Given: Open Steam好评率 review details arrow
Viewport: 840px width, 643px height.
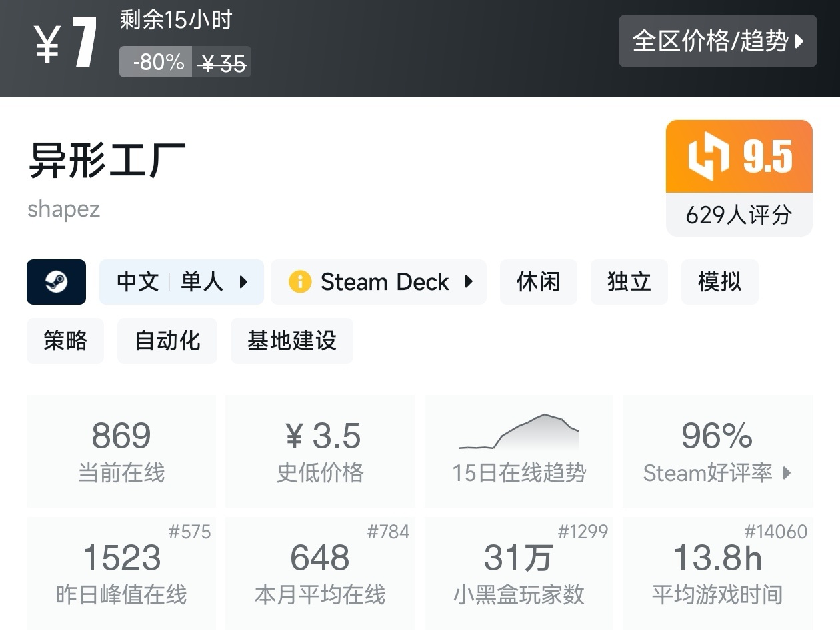Looking at the screenshot, I should click(x=787, y=473).
